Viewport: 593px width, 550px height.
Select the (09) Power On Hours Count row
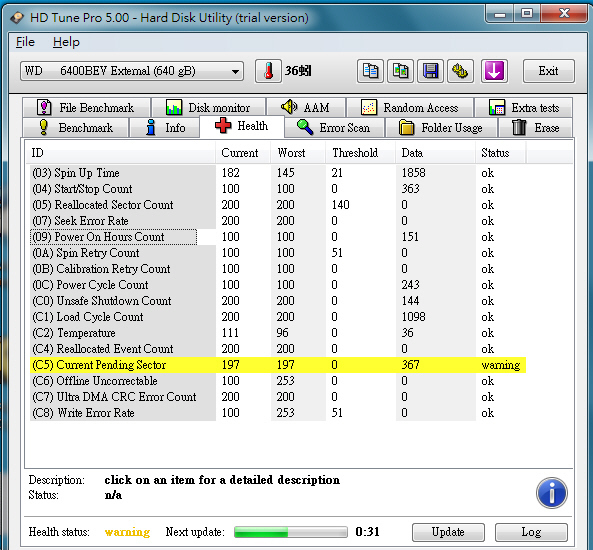click(x=278, y=237)
